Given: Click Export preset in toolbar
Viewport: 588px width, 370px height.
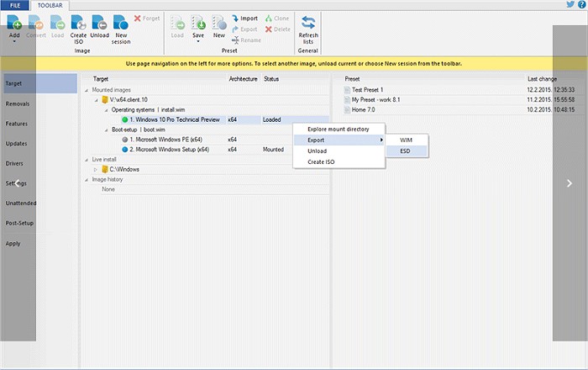Looking at the screenshot, I should (244, 29).
